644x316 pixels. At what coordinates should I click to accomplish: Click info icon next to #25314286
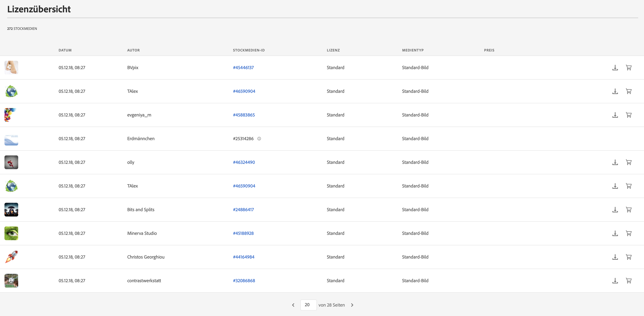(x=259, y=139)
